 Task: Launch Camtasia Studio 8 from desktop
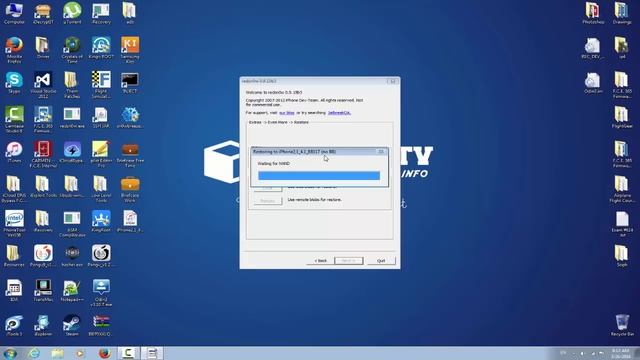pos(14,120)
